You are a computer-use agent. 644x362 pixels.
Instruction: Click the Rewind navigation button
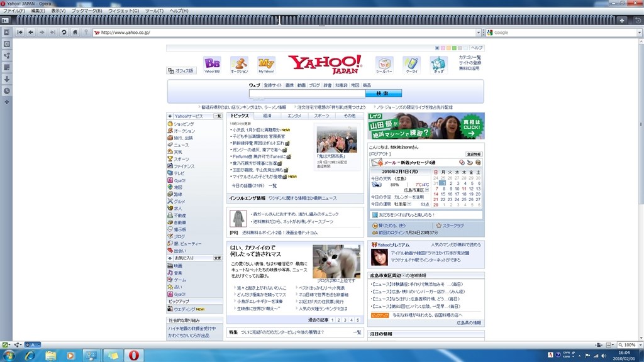click(x=19, y=33)
